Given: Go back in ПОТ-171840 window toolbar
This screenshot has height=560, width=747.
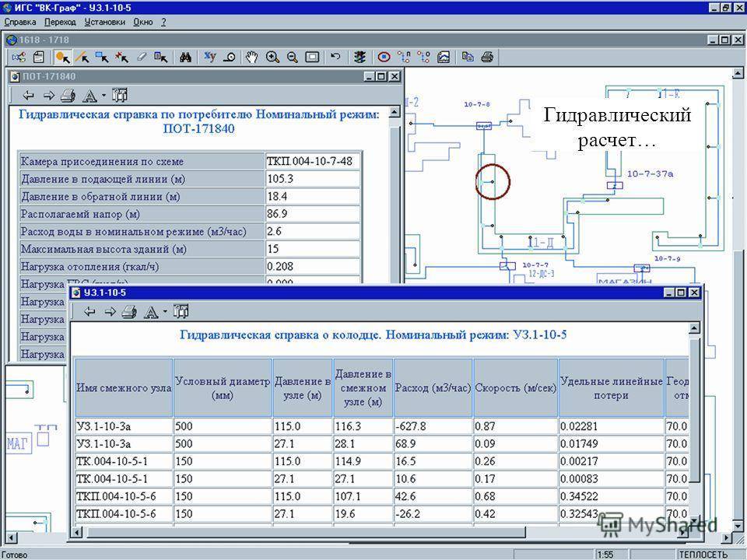Looking at the screenshot, I should coord(28,96).
